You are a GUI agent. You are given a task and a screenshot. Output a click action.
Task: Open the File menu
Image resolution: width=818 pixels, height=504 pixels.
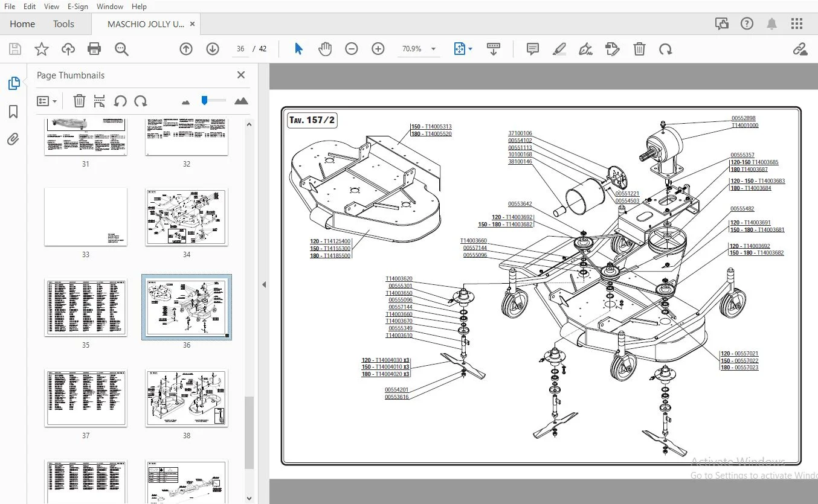pyautogui.click(x=10, y=7)
